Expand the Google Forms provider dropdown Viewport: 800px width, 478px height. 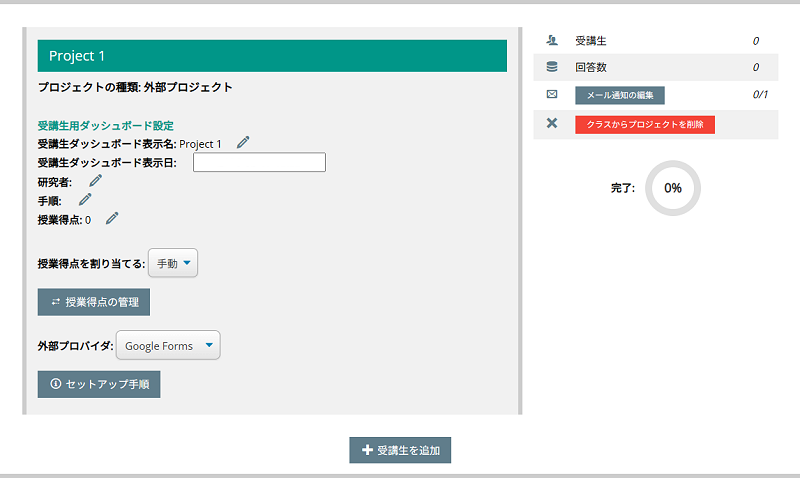click(x=168, y=346)
